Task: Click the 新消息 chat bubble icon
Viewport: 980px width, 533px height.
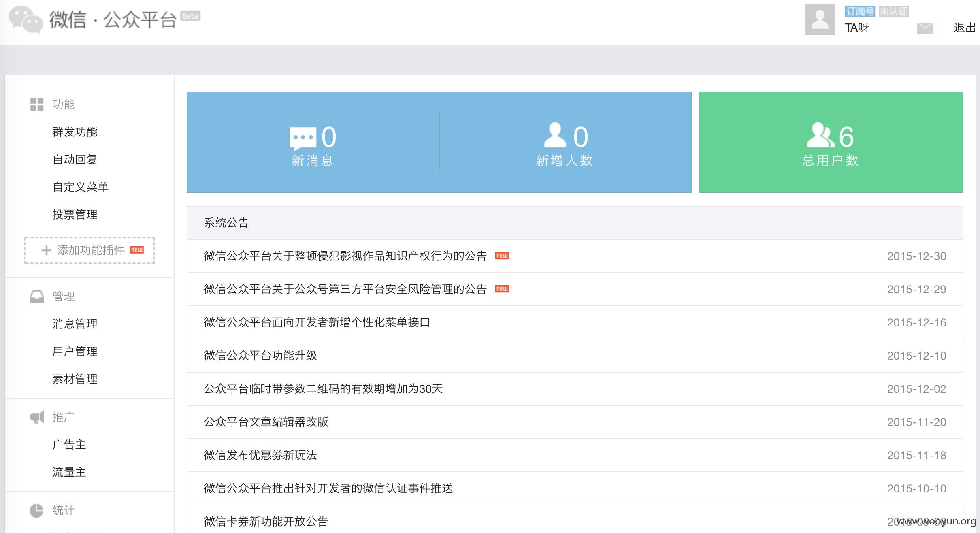Action: [x=303, y=139]
